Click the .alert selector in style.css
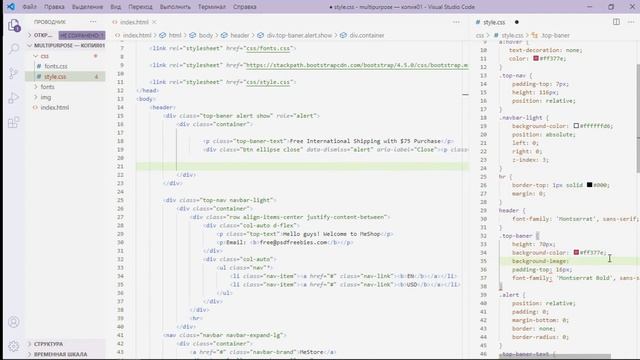Viewport: 640px width, 360px height. (508, 295)
